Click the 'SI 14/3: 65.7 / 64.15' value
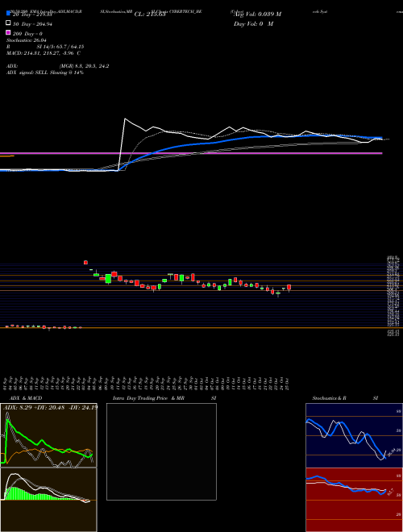 point(60,47)
